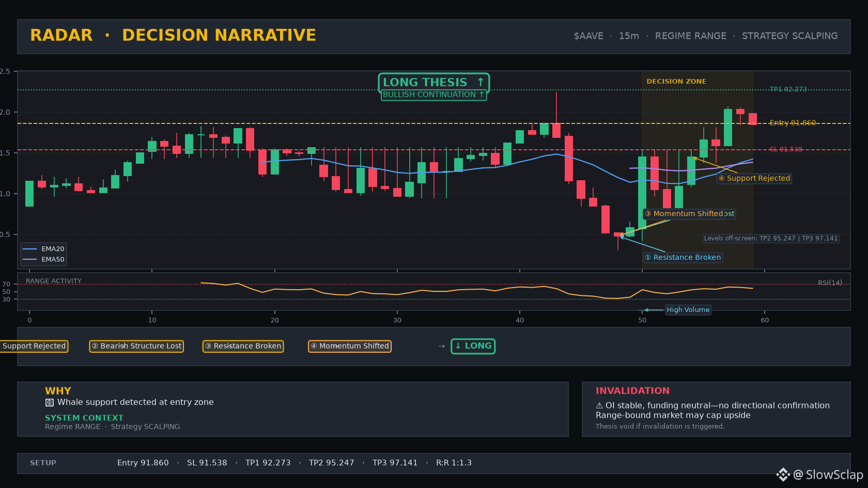
Task: Click 'Range-bound market may cap upside' text
Action: click(673, 415)
